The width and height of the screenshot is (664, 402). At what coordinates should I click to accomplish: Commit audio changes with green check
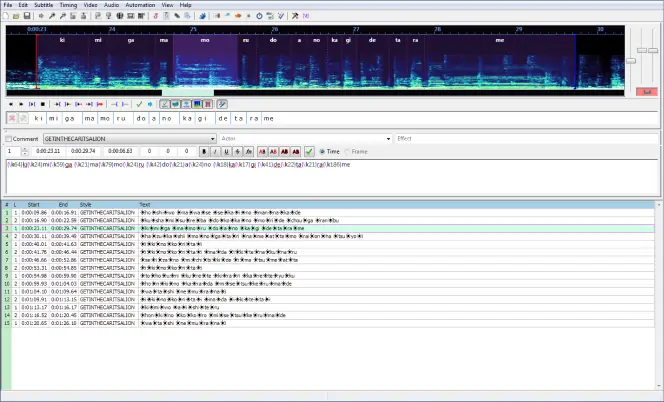[x=139, y=104]
